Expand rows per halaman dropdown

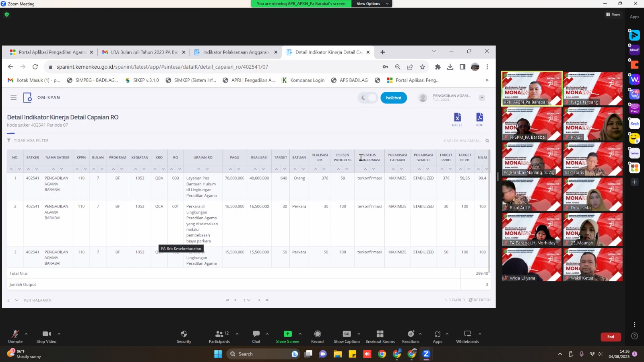click(x=17, y=300)
